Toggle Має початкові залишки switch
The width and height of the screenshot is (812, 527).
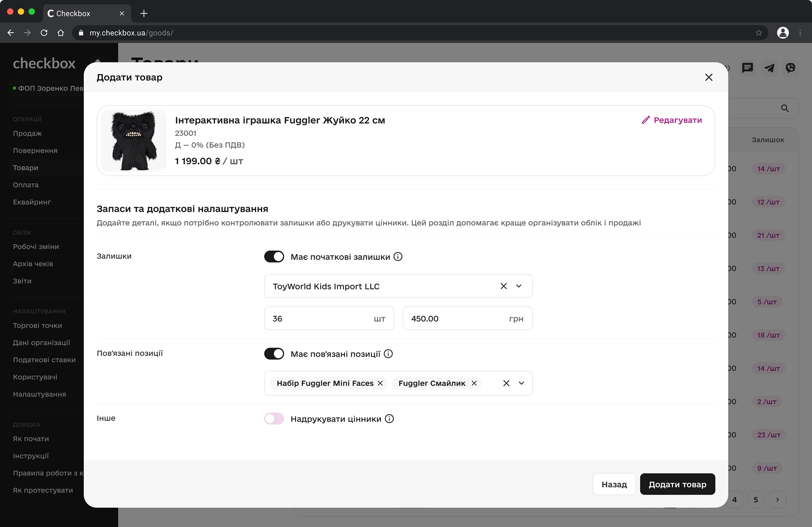coord(274,256)
